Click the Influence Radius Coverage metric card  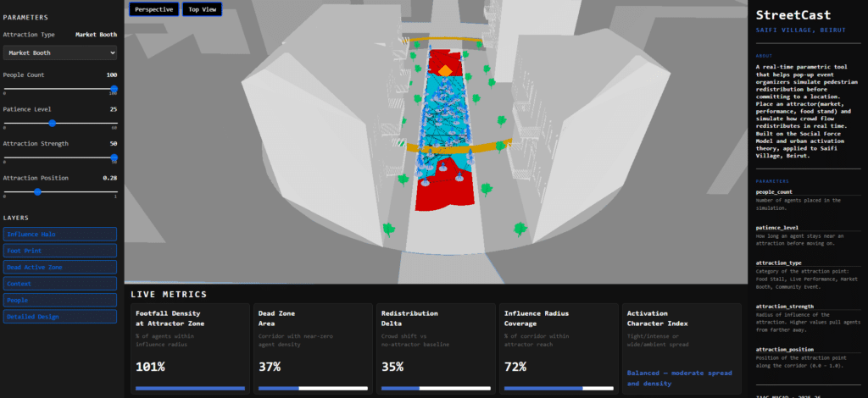point(559,348)
